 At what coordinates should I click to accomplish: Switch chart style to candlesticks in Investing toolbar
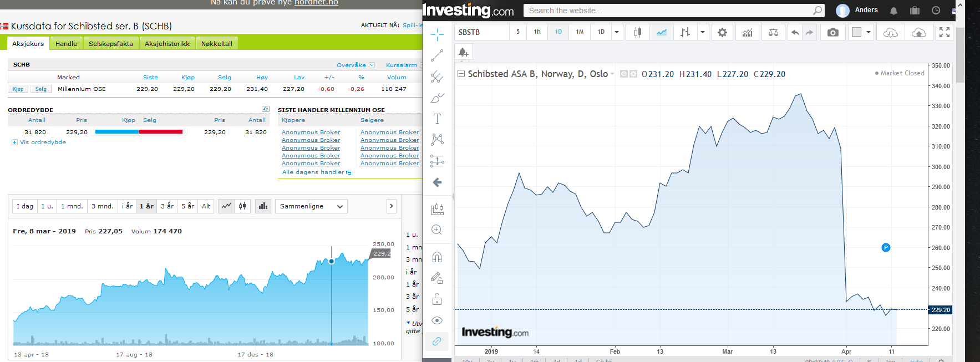coord(638,32)
